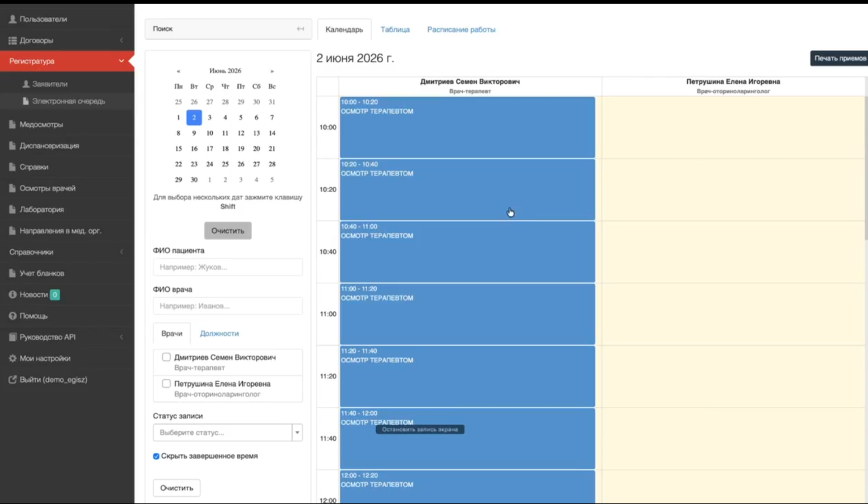Viewport: 868px width, 504px height.
Task: Click the Новости counter badge
Action: [55, 295]
